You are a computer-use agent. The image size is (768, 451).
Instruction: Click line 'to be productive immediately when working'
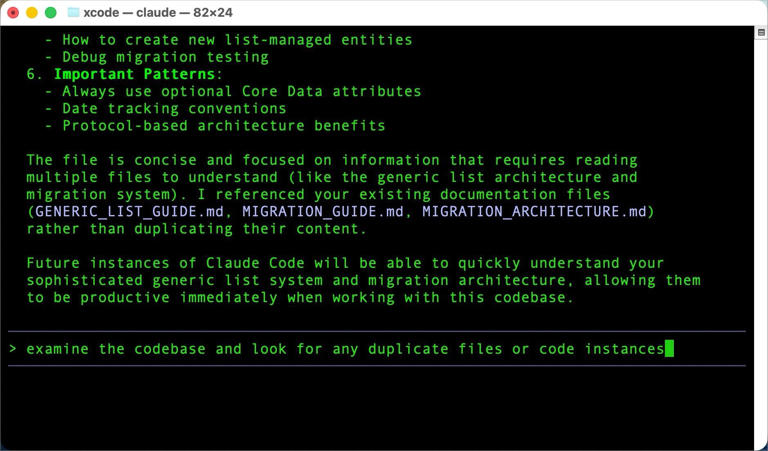(x=300, y=298)
